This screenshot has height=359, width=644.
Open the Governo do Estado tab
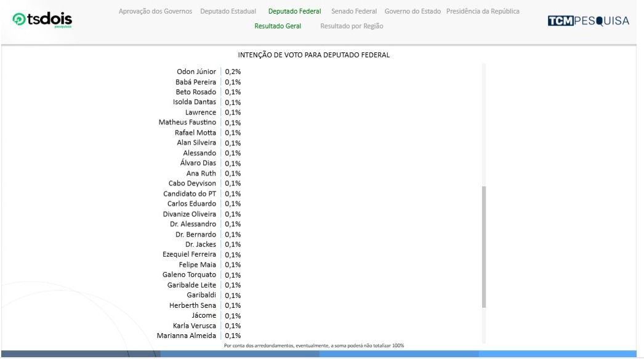413,11
